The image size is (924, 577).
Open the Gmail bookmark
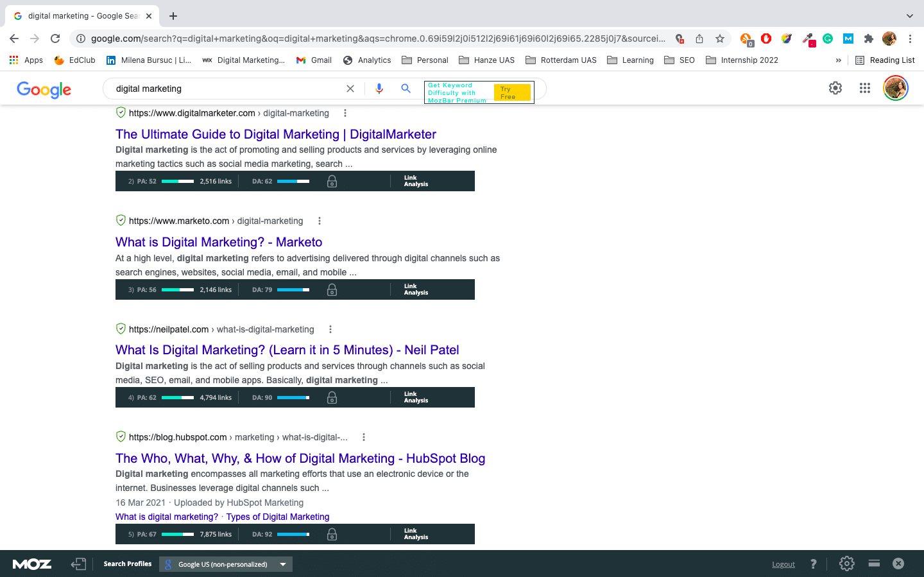314,60
